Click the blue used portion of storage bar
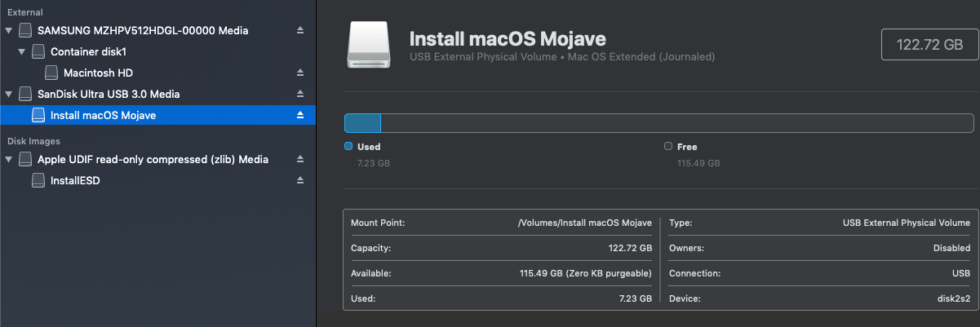This screenshot has width=980, height=327. coord(362,123)
